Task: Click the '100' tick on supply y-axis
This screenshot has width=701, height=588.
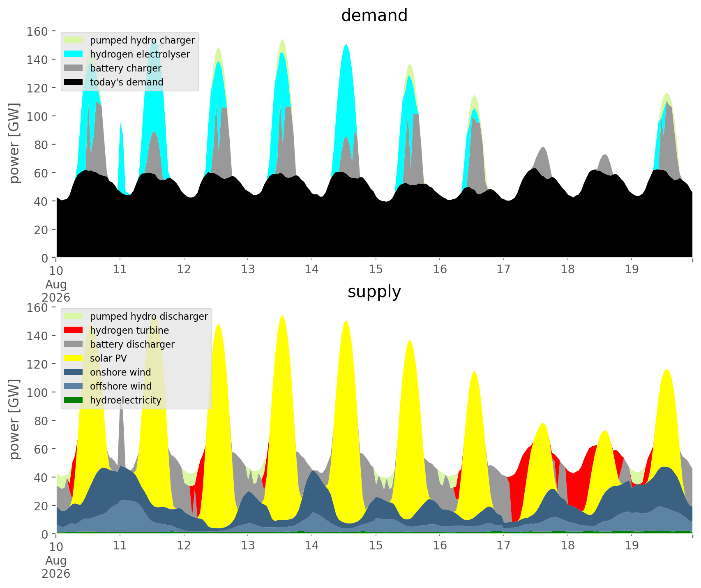Action: click(37, 392)
